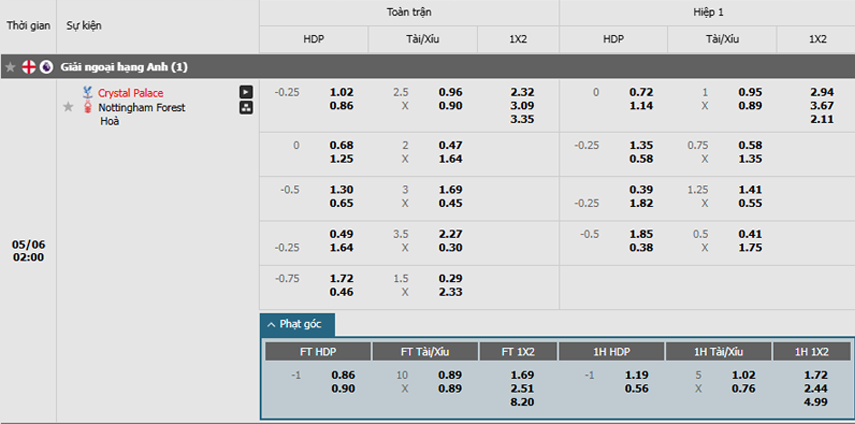Select the full-time 1X2 odds 2.32

tap(522, 92)
